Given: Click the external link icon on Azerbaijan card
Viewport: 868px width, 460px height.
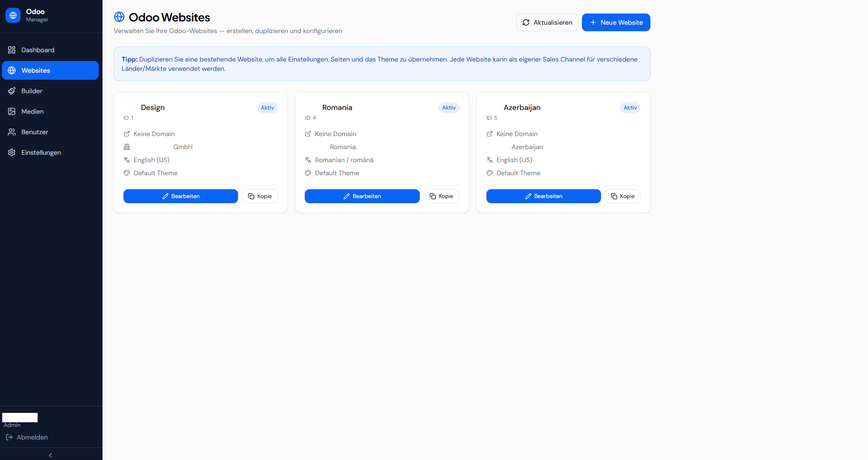Looking at the screenshot, I should pyautogui.click(x=490, y=134).
